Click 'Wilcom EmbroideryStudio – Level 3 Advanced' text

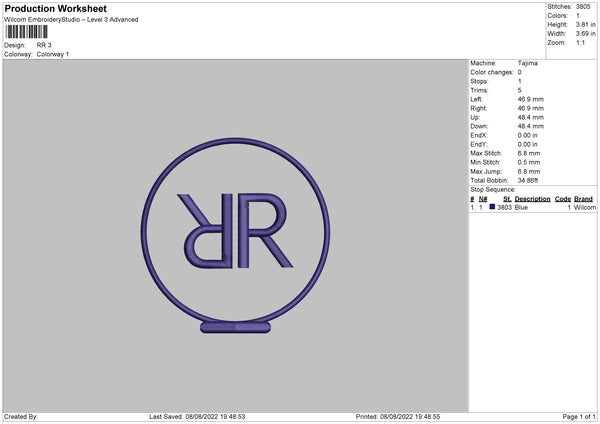click(71, 20)
